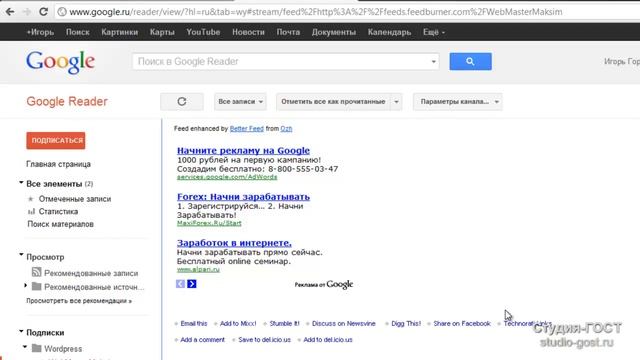Open Отмеченные записи
This screenshot has height=360, width=640.
click(75, 199)
